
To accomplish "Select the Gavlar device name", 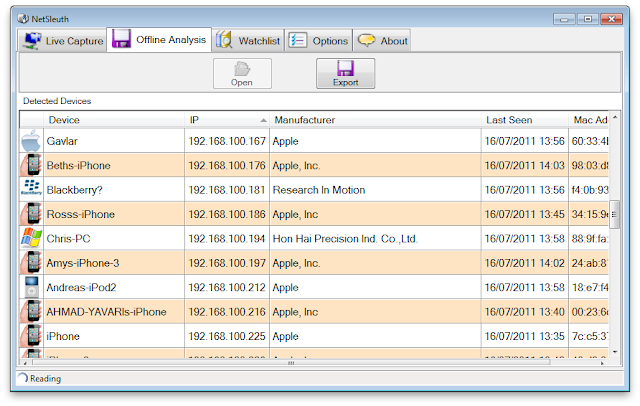I will tap(62, 141).
